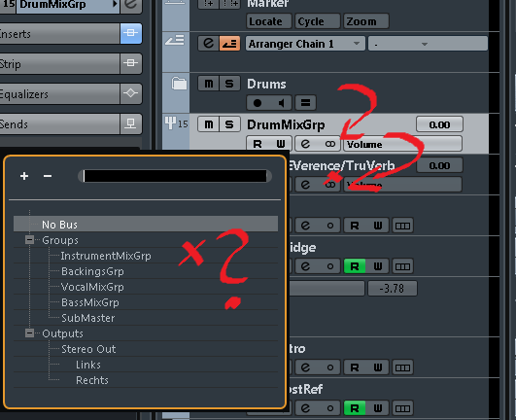The image size is (516, 420).
Task: Click the Equalizers diamond icon
Action: [130, 93]
